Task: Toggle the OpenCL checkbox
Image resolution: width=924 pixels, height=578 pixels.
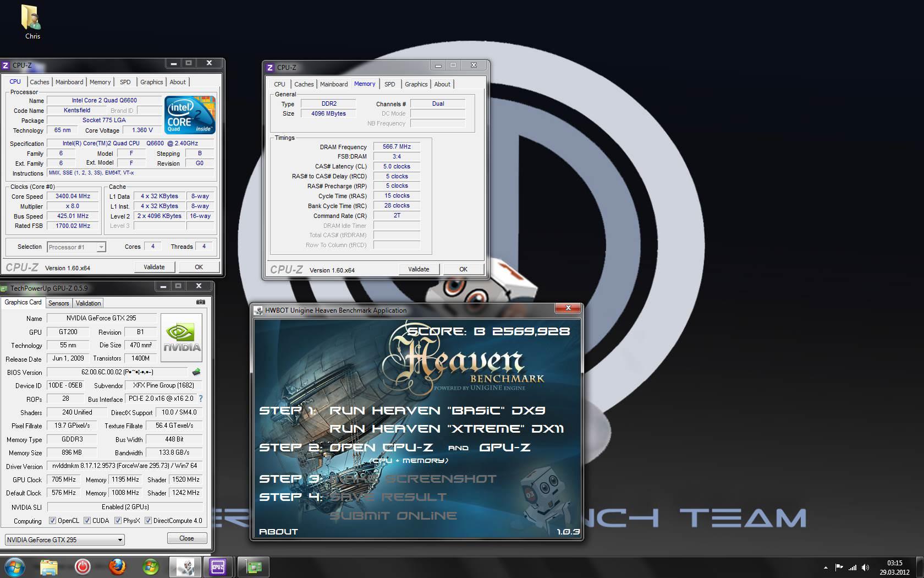Action: (x=52, y=520)
